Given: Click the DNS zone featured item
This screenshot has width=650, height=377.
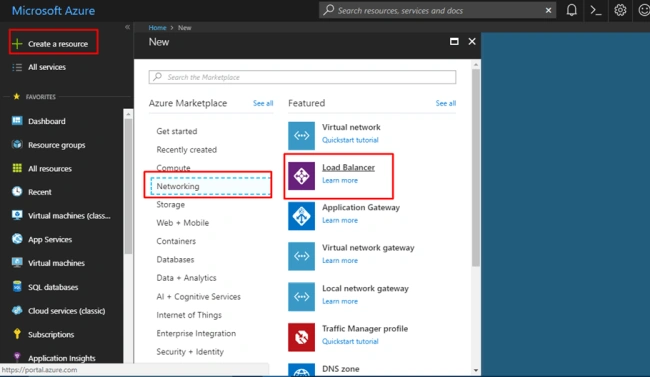Looking at the screenshot, I should click(340, 369).
